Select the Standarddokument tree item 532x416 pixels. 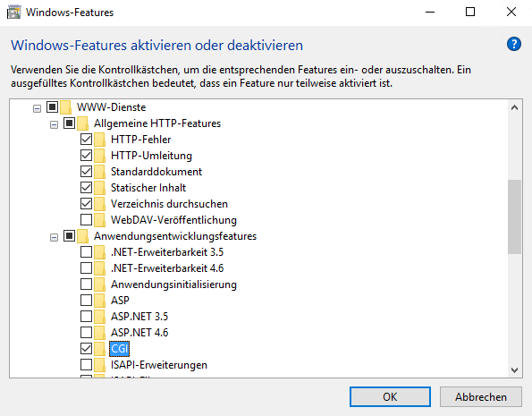[x=156, y=172]
